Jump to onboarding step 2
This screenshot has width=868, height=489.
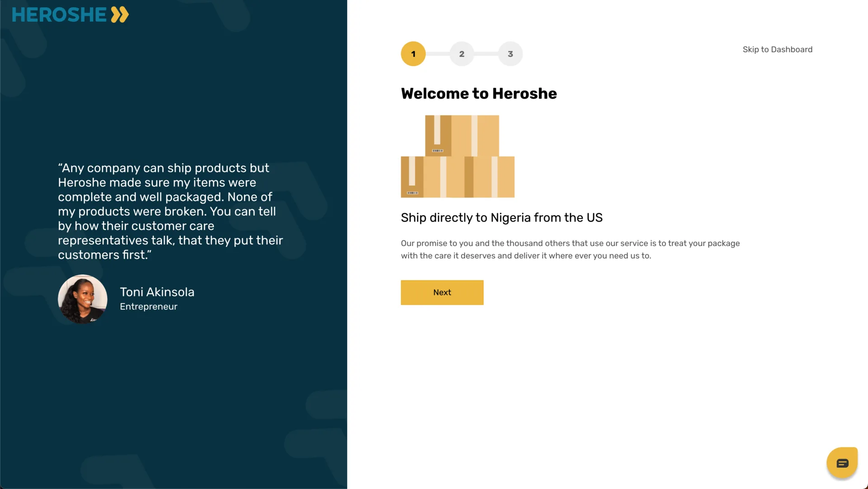click(x=462, y=54)
